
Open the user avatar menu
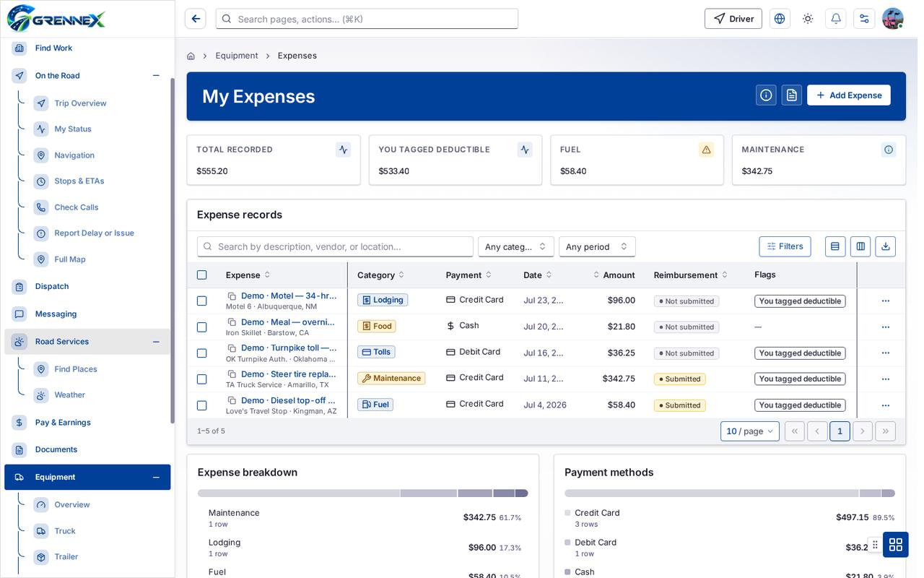click(893, 19)
